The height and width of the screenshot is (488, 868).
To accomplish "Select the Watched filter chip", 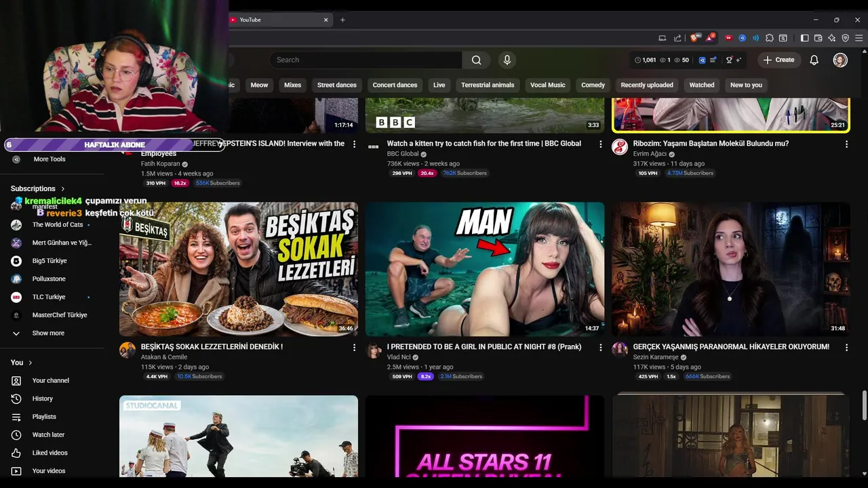I will 702,85.
